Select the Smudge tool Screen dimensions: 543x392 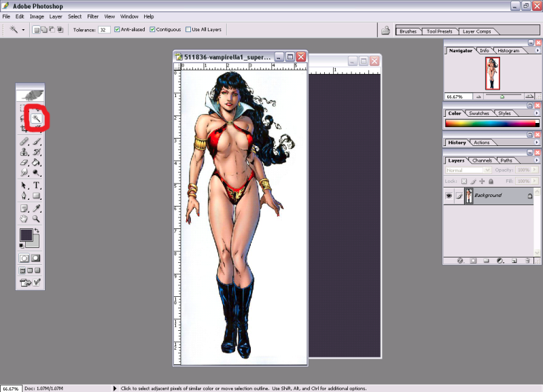[24, 172]
